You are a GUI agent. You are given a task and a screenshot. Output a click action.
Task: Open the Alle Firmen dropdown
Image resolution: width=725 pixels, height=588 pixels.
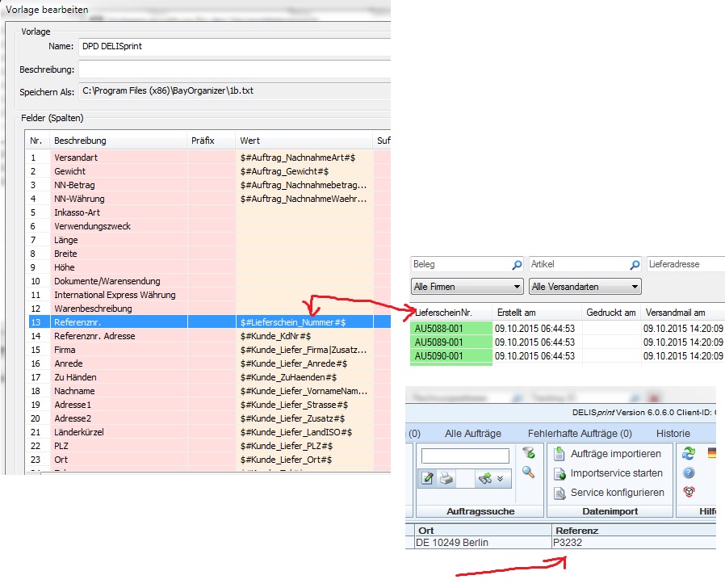coord(467,287)
